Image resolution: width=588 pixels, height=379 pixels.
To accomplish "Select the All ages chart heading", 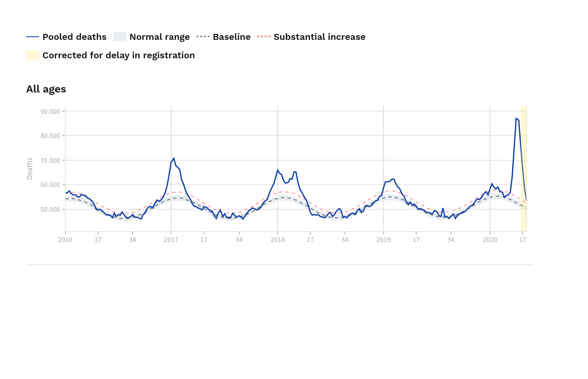I will 46,89.
